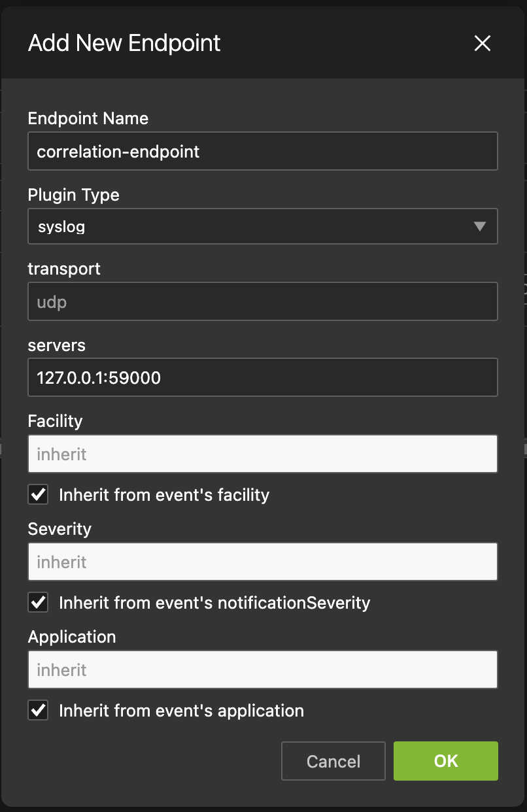Click the Severity input field

[263, 562]
